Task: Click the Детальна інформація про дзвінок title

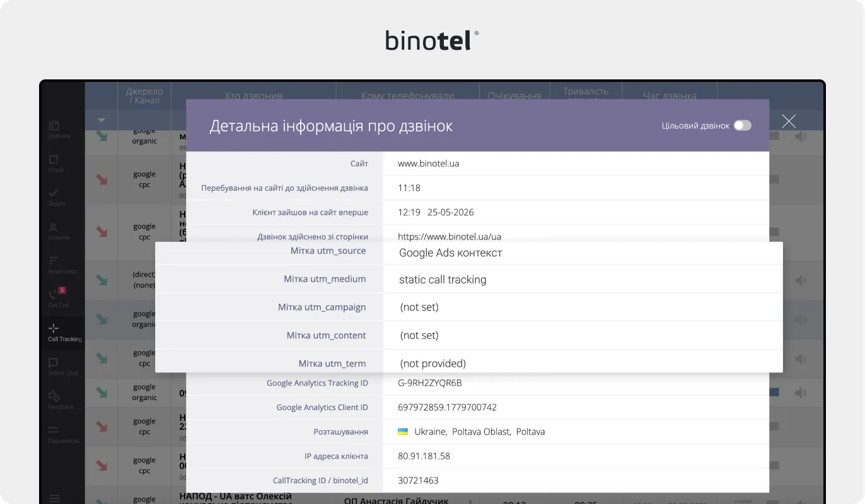Action: tap(331, 126)
